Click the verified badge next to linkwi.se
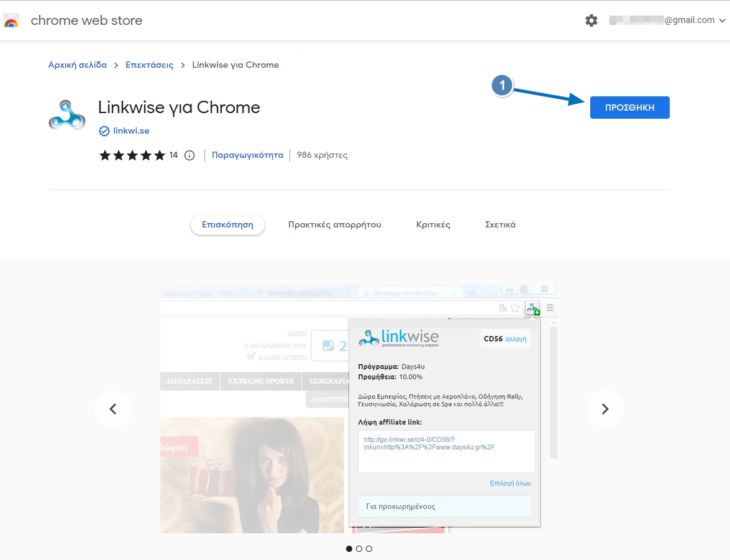 point(104,131)
